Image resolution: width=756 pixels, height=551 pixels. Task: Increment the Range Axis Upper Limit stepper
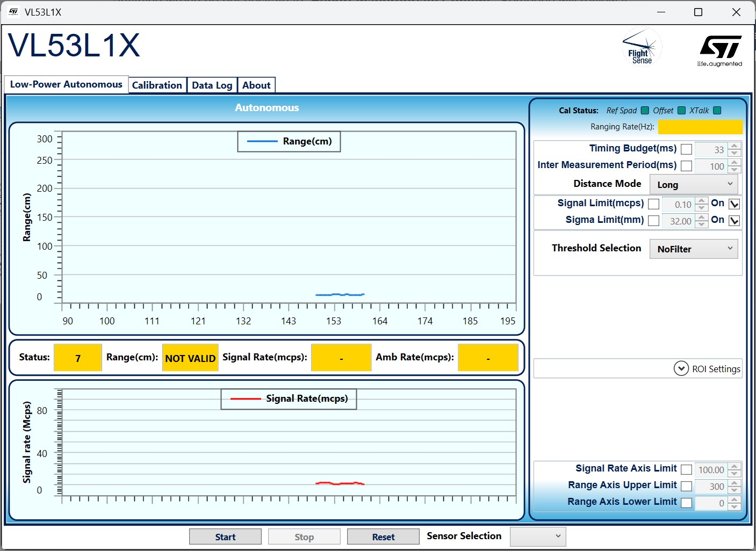coord(735,483)
